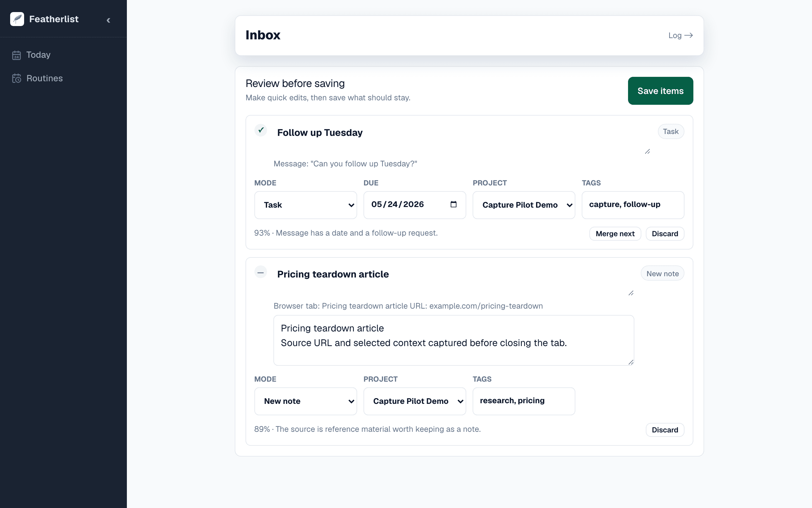Click the Merge next button
Screen dimensions: 812x508
[x=615, y=233]
